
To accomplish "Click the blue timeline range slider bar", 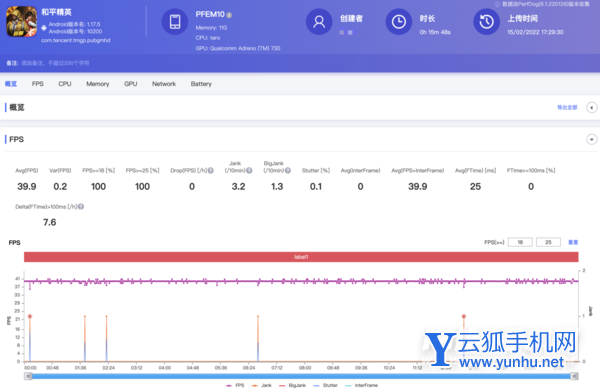I will [301, 376].
